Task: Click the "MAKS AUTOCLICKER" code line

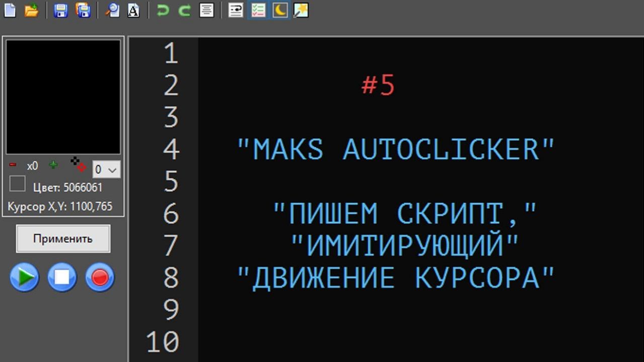Action: click(396, 149)
